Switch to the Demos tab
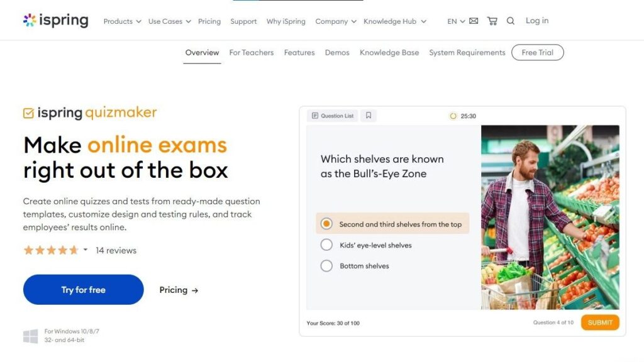644x362 pixels. [x=337, y=53]
